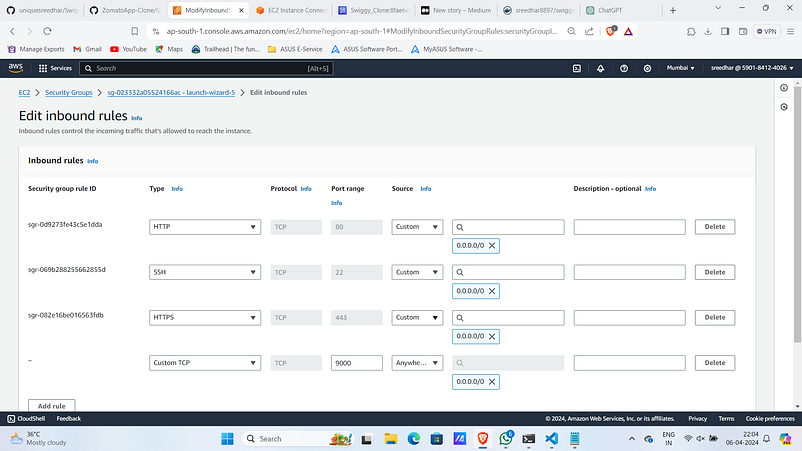Open Brave Shields lion icon
This screenshot has width=802, height=451.
click(610, 31)
